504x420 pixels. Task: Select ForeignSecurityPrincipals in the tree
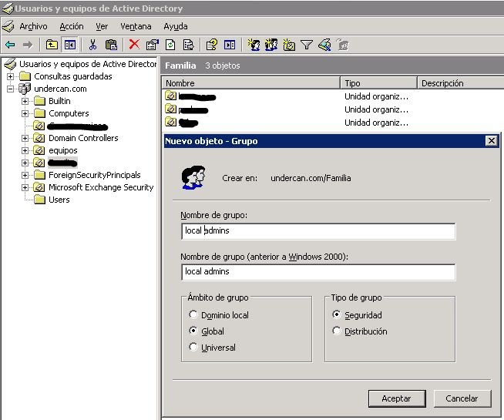pos(95,175)
